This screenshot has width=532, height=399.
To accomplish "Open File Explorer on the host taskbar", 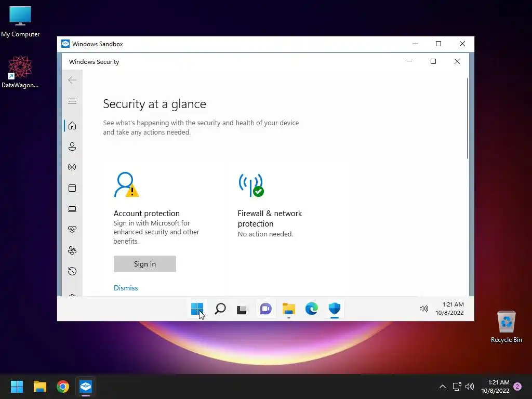I will (39, 387).
